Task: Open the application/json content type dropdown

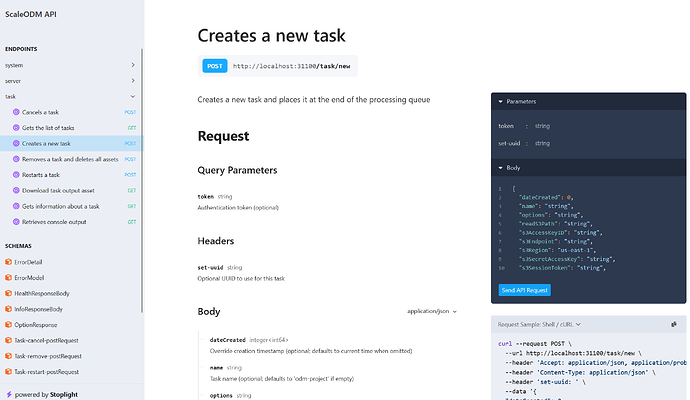Action: [432, 311]
